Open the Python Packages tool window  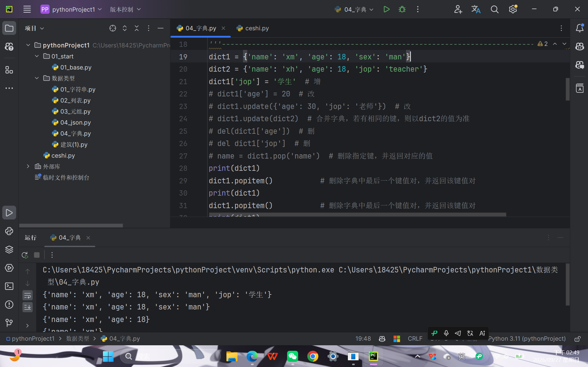pyautogui.click(x=9, y=249)
